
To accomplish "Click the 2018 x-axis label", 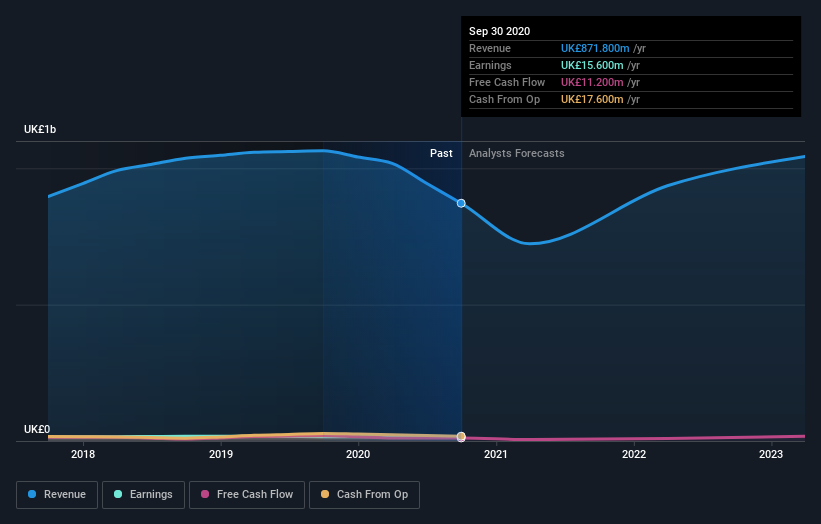I will click(83, 454).
